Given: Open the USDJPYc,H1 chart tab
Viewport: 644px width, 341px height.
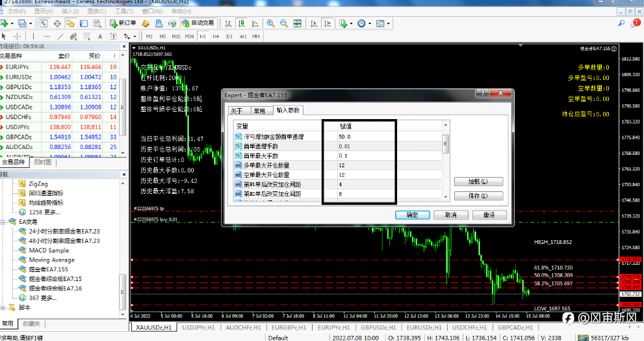Looking at the screenshot, I should [198, 328].
